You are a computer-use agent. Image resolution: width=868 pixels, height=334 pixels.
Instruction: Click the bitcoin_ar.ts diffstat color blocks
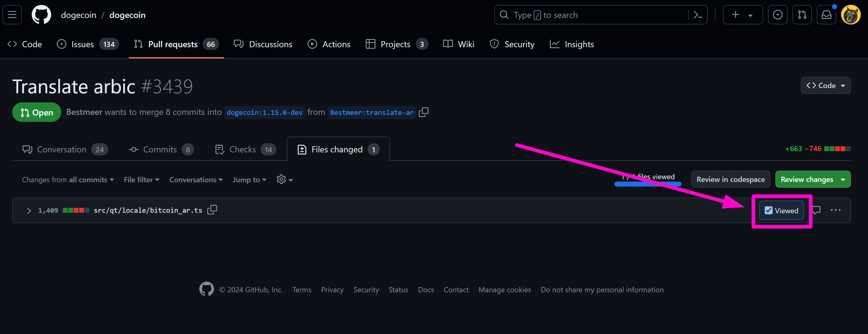[x=76, y=210]
